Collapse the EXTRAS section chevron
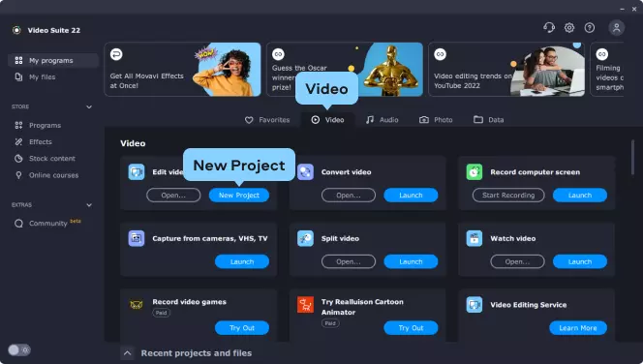 [89, 205]
